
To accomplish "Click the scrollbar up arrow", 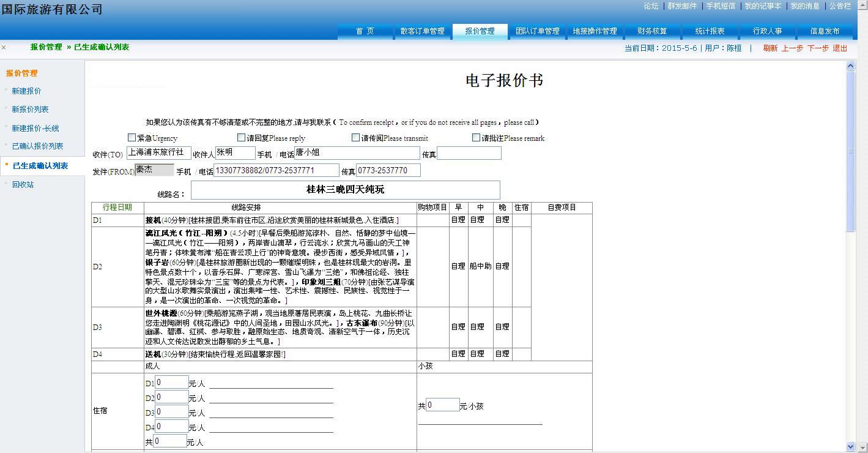I will click(x=850, y=66).
